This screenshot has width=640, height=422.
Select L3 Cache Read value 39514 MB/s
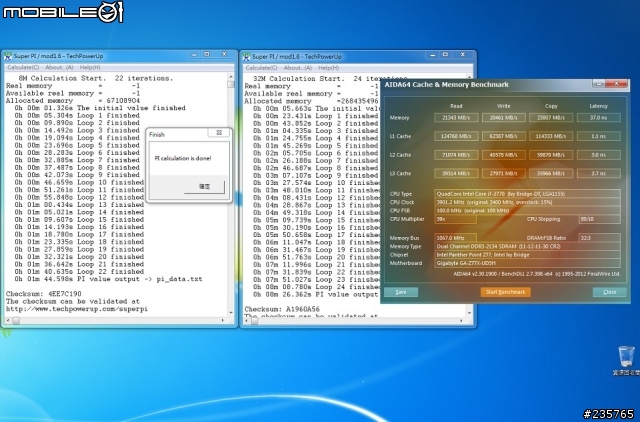(x=456, y=173)
